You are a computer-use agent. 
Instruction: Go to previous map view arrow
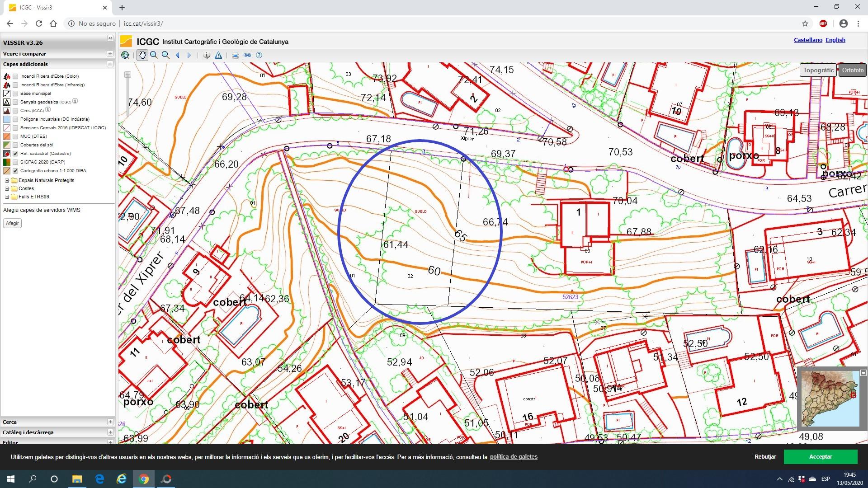coord(178,55)
